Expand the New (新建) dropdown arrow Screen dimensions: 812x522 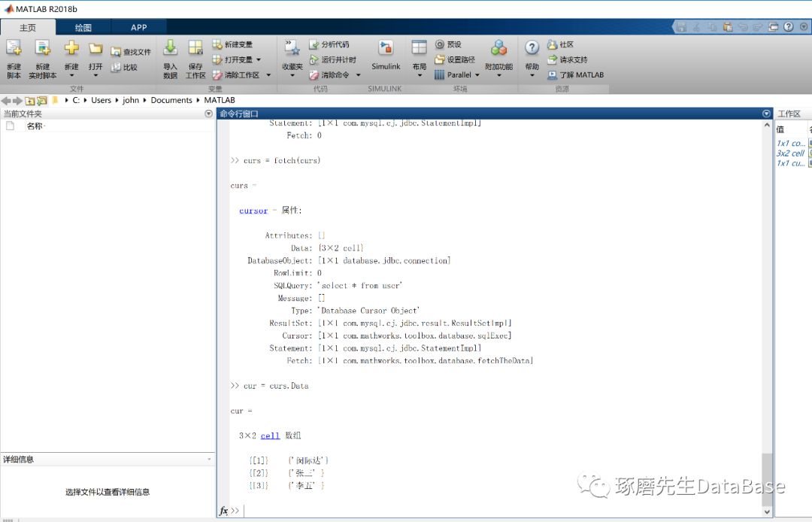(x=71, y=76)
